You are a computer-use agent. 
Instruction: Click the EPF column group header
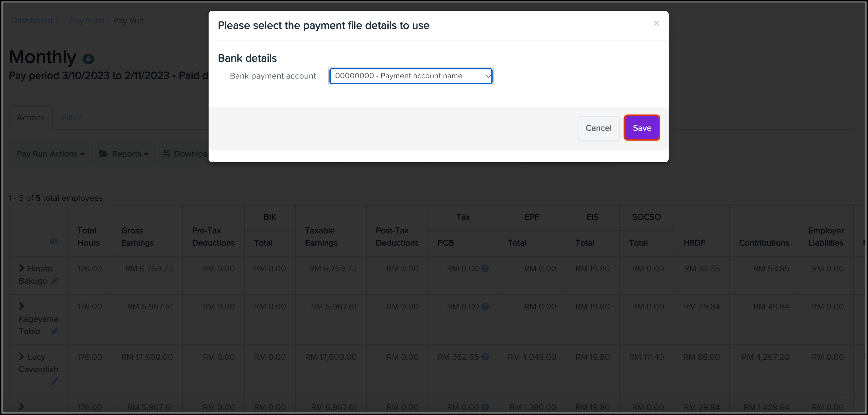pyautogui.click(x=532, y=217)
